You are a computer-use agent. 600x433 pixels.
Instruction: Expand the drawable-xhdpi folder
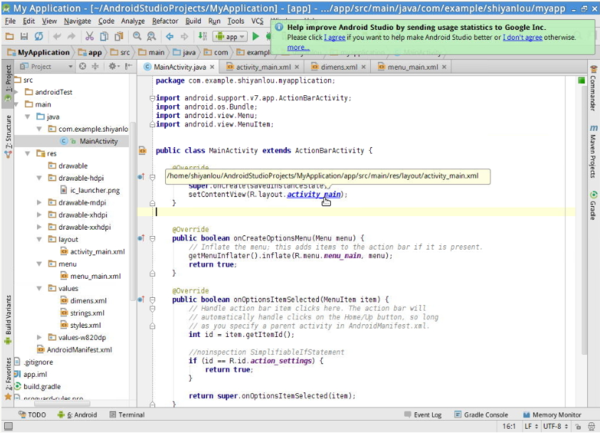39,215
